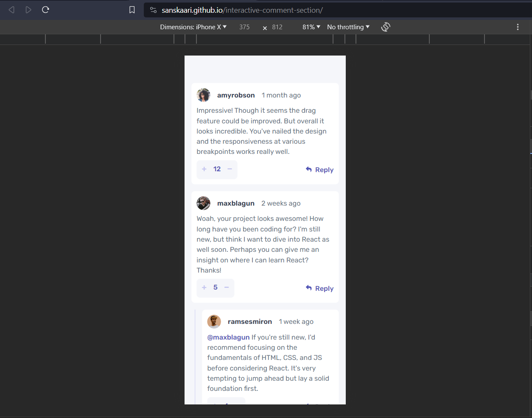
Task: Downvote maxblagun's comment with minus
Action: tap(227, 287)
